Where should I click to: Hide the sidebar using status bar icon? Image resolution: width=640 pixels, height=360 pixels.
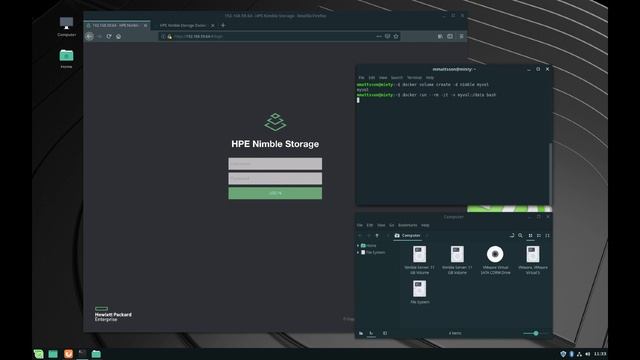pos(385,333)
